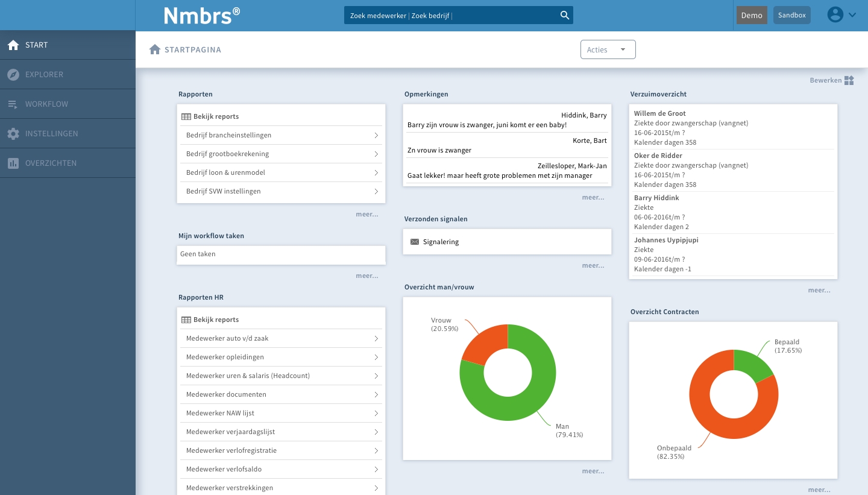The width and height of the screenshot is (868, 495).
Task: Open the Acties dropdown
Action: click(608, 49)
